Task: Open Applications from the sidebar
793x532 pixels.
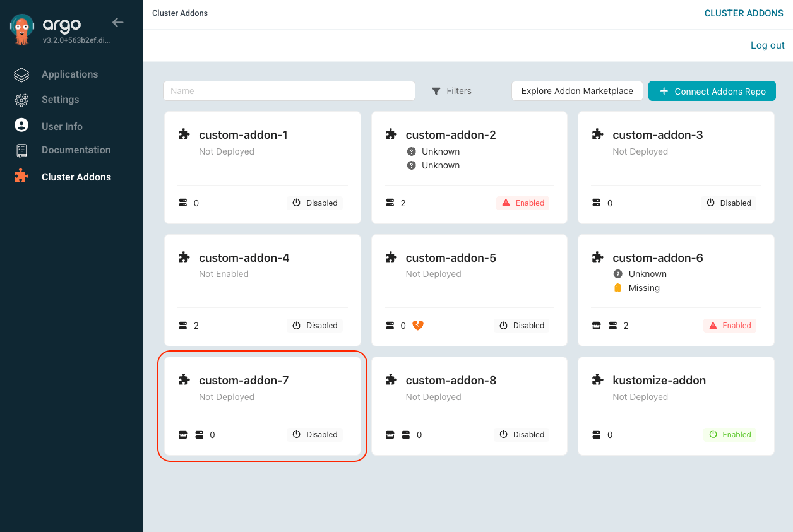Action: (69, 74)
